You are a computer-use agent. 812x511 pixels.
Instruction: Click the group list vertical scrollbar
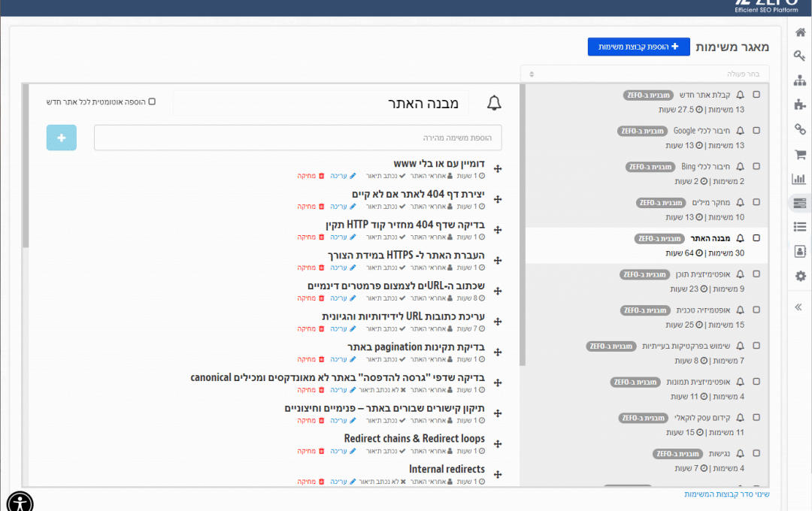523,225
